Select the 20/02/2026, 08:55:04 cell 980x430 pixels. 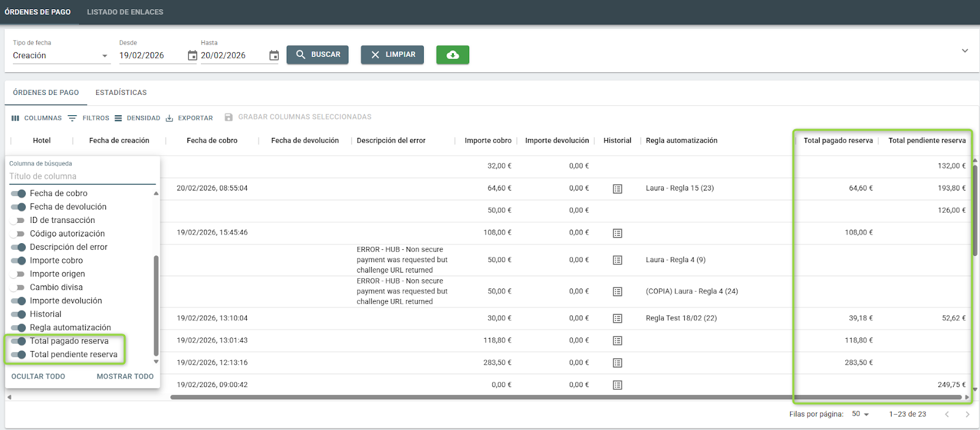click(x=212, y=189)
